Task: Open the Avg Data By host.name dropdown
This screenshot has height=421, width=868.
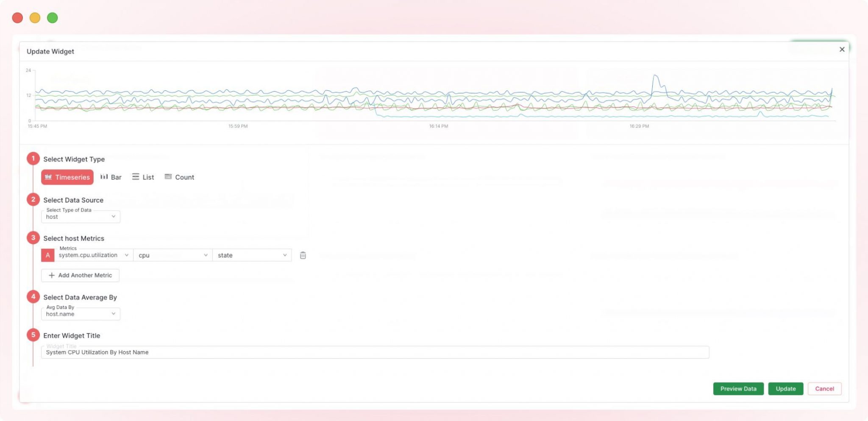Action: click(80, 314)
